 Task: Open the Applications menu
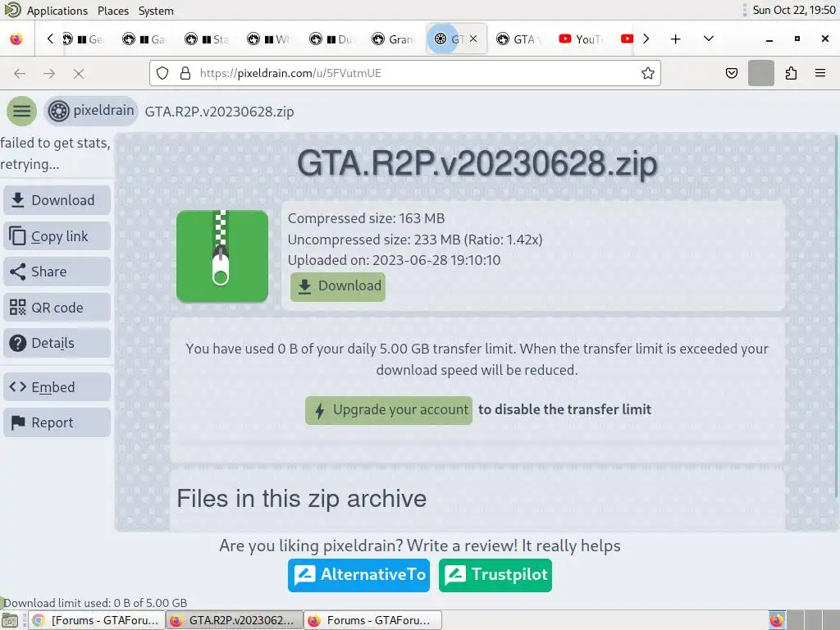57,11
